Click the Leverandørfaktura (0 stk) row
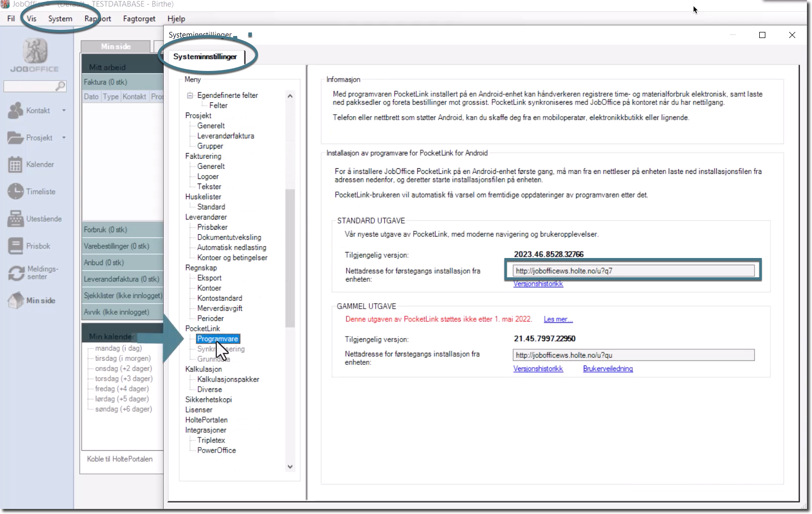Screen dimensions: 812x514 coord(123,279)
